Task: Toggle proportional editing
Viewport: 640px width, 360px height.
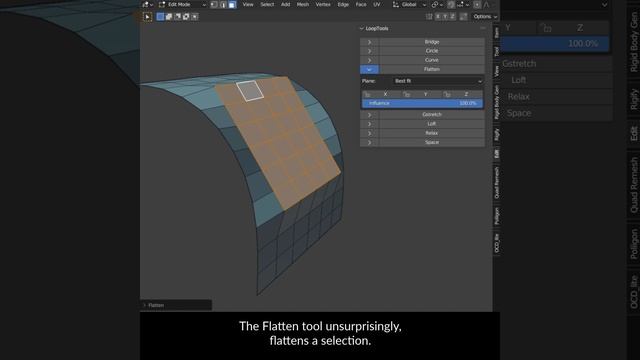Action: 477,4
